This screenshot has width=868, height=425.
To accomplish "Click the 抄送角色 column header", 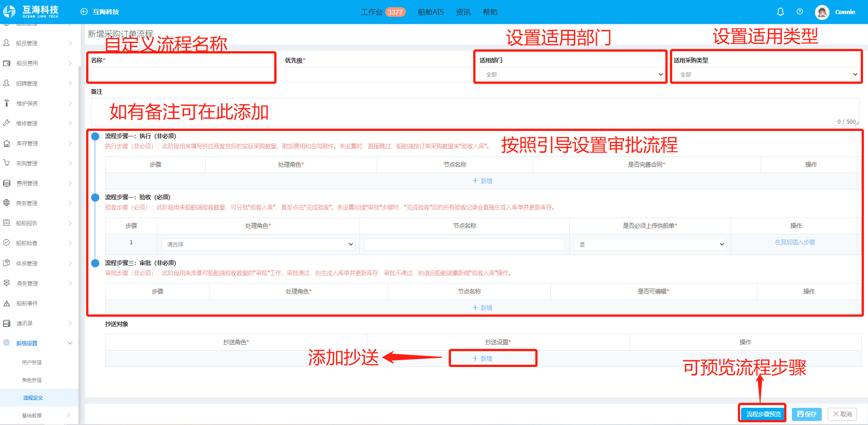I will (x=236, y=342).
